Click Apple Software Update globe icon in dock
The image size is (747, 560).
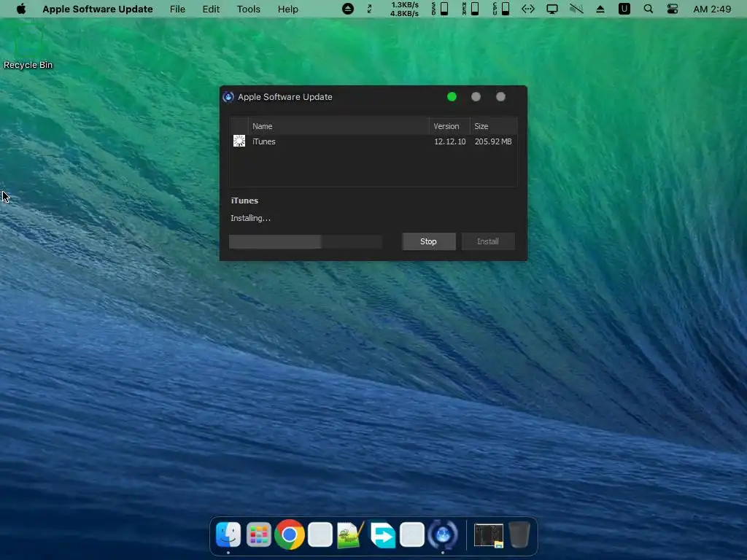[443, 534]
